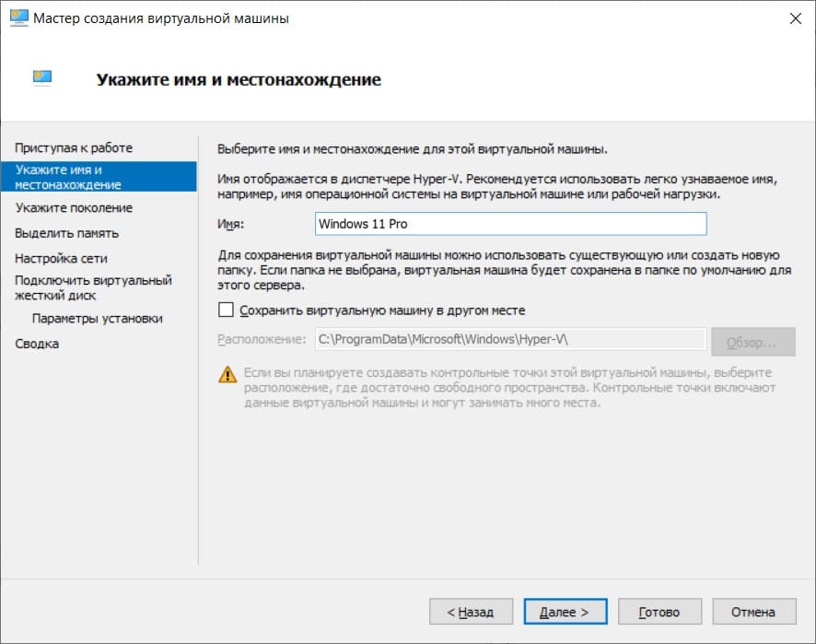816x644 pixels.
Task: Click the name field containing "Windows 11 Pro"
Action: (511, 223)
